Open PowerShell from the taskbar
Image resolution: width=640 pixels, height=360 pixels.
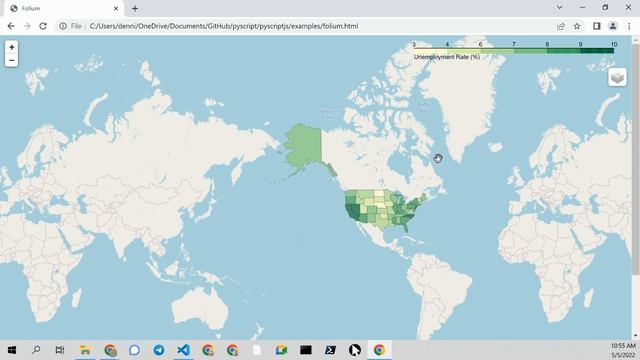[330, 350]
